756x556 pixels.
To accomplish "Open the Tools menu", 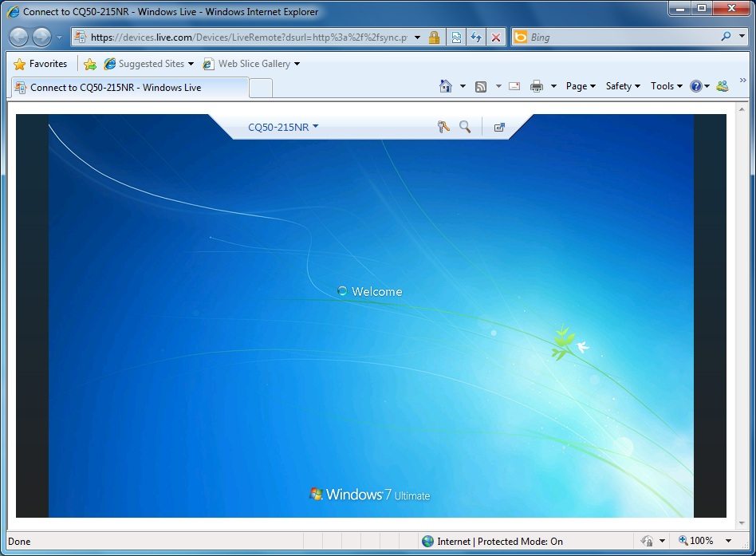I will 667,86.
